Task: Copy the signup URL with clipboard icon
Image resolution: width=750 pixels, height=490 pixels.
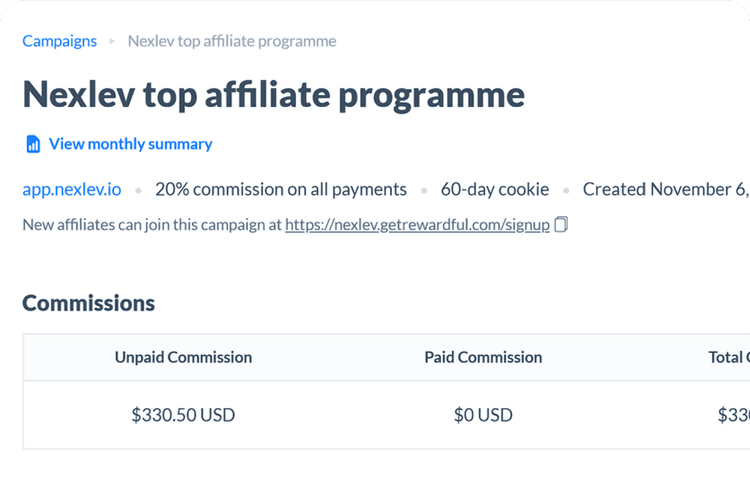Action: (561, 224)
